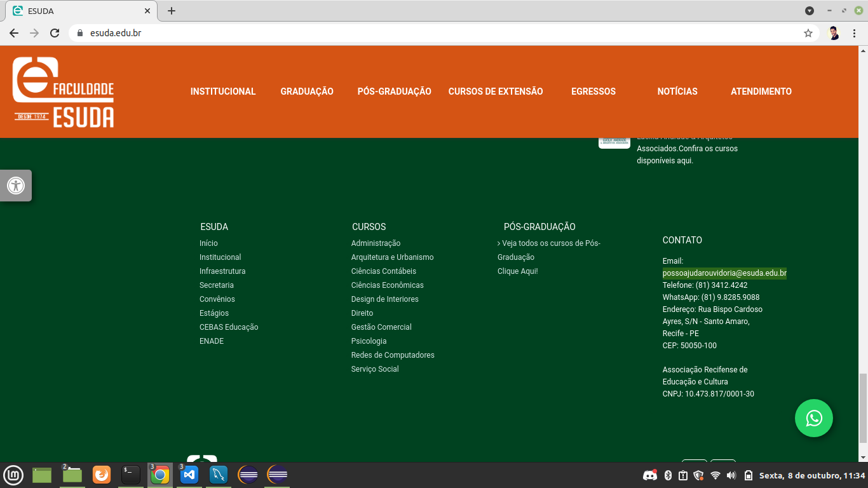
Task: Open the WhatsApp chat bubble
Action: point(813,418)
